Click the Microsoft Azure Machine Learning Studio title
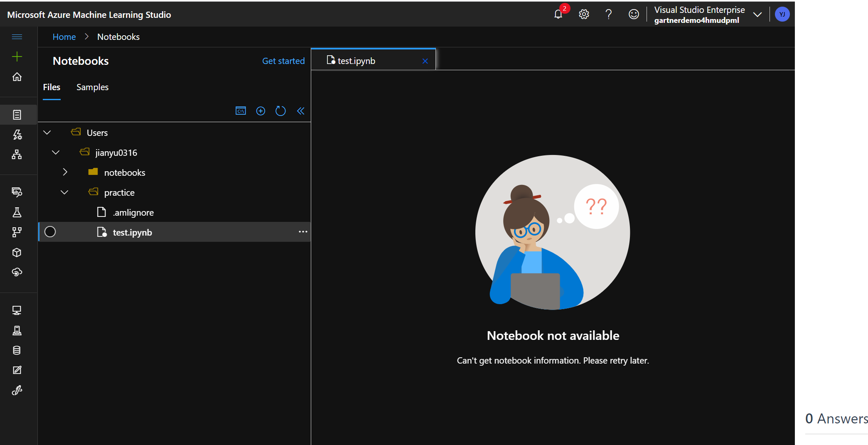 click(89, 15)
